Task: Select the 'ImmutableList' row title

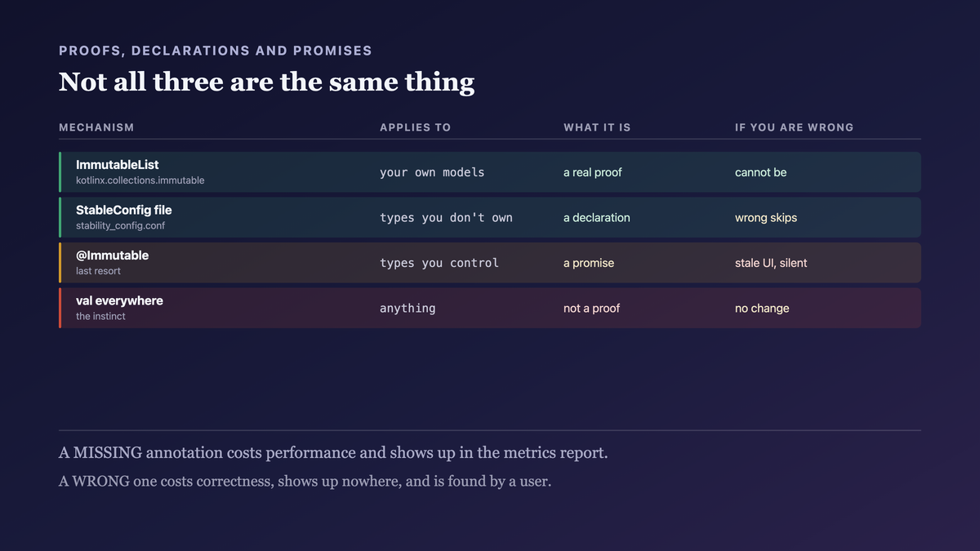Action: point(118,165)
